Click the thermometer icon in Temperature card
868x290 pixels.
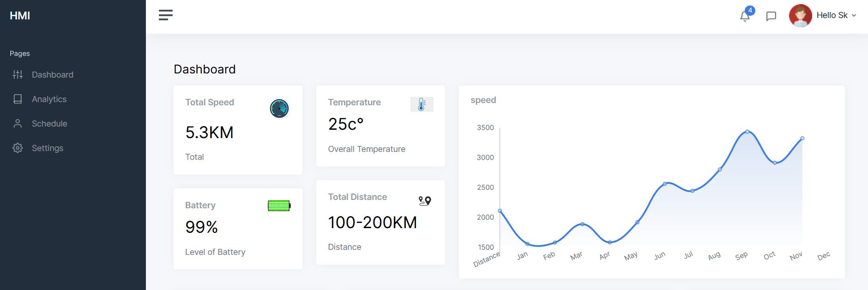pos(422,104)
